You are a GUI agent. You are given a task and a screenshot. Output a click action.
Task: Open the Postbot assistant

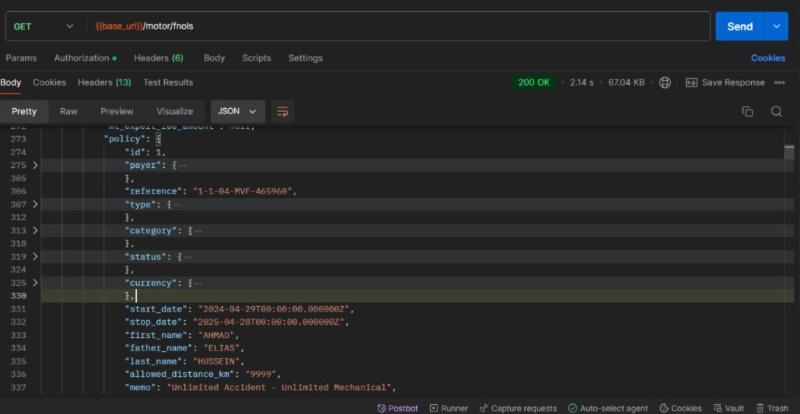tap(400, 408)
